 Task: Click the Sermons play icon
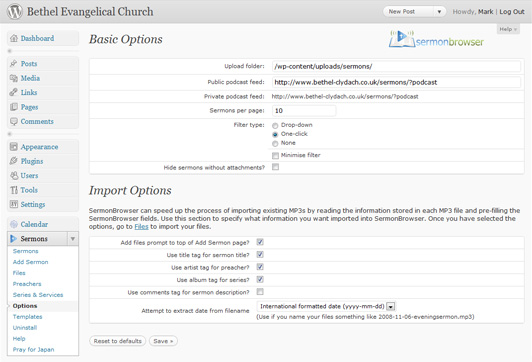point(13,239)
